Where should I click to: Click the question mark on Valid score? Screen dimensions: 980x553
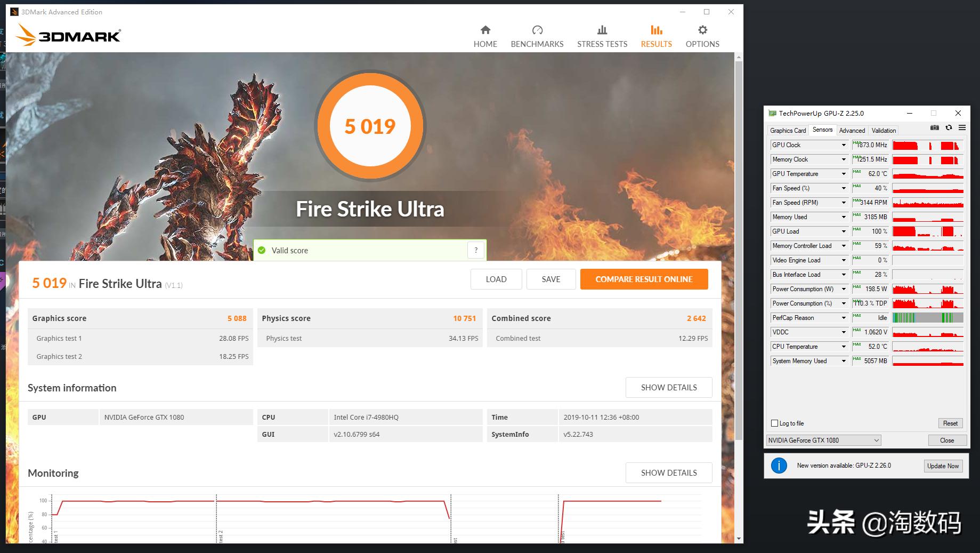pyautogui.click(x=475, y=250)
